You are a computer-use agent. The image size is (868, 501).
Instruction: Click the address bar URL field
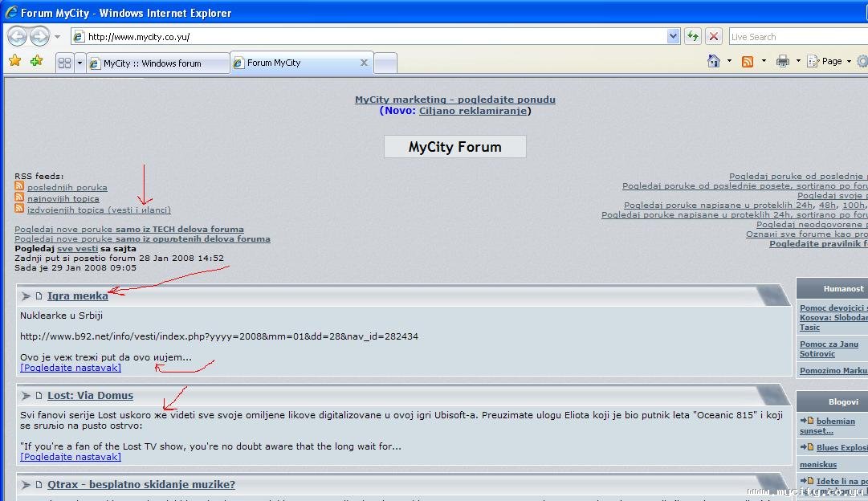(369, 37)
